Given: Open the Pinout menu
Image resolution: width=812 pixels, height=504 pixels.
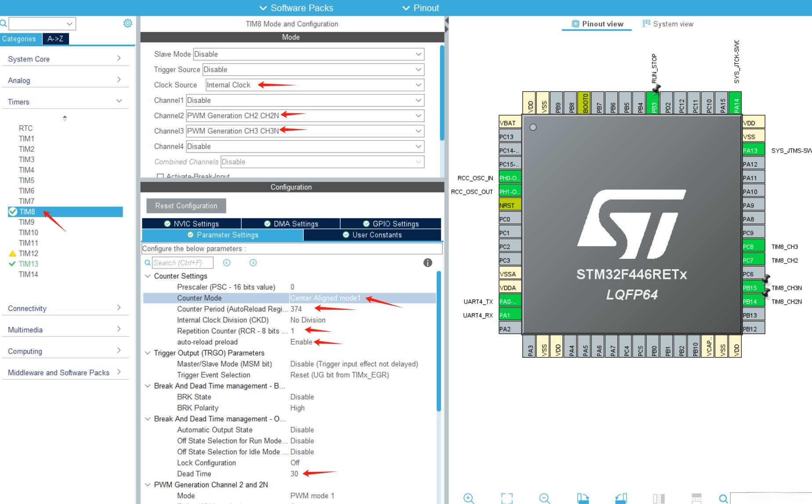Looking at the screenshot, I should (x=421, y=8).
